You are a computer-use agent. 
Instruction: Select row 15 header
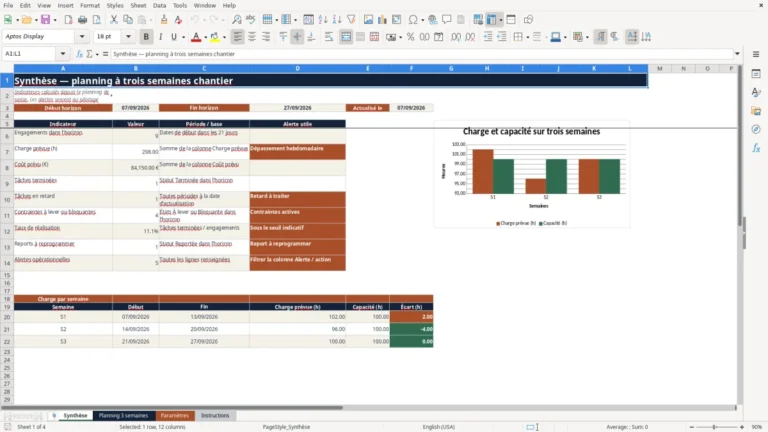pos(7,275)
